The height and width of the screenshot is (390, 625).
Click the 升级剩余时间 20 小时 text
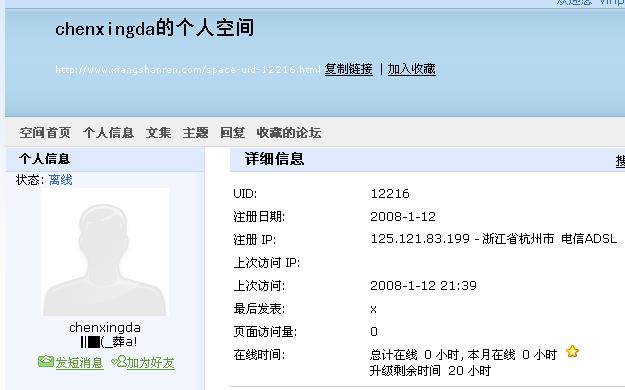pyautogui.click(x=430, y=370)
